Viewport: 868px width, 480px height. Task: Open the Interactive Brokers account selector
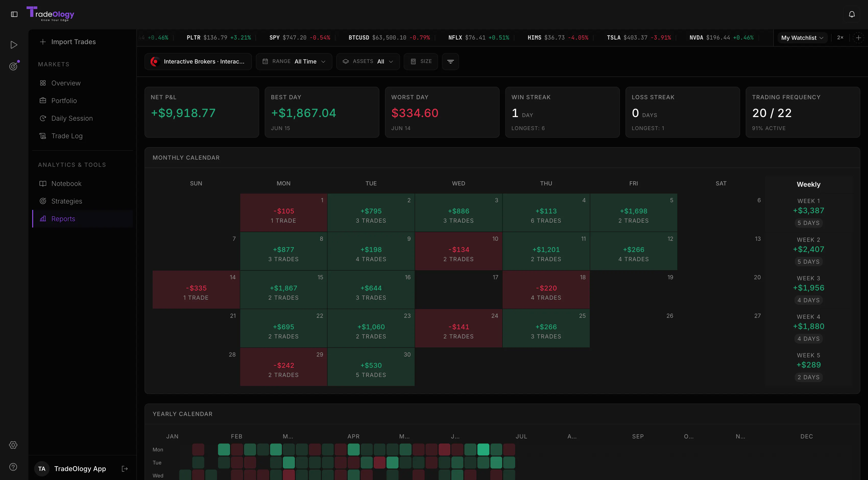click(198, 61)
